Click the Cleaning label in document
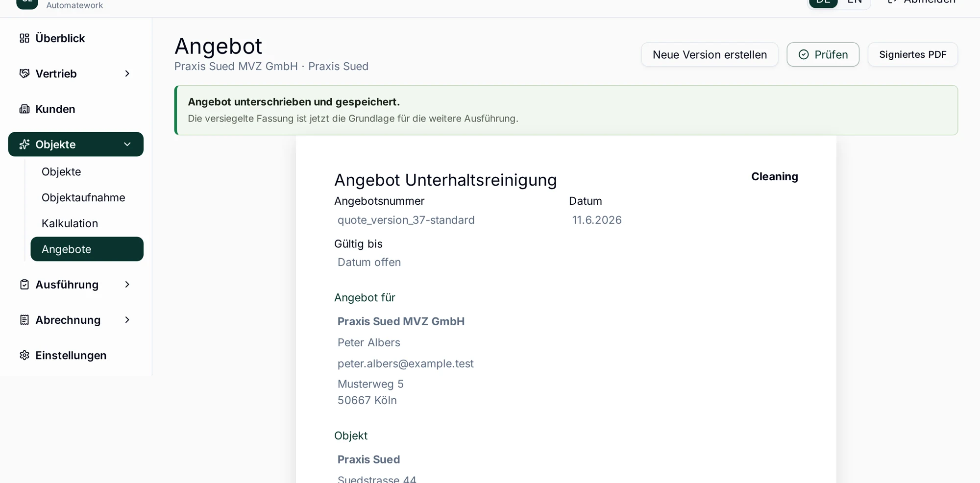 (x=774, y=176)
